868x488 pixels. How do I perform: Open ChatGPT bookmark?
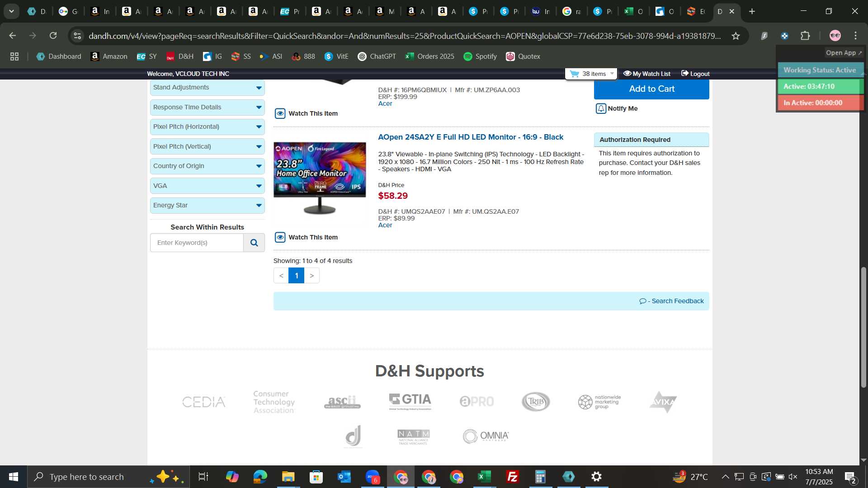tap(377, 56)
